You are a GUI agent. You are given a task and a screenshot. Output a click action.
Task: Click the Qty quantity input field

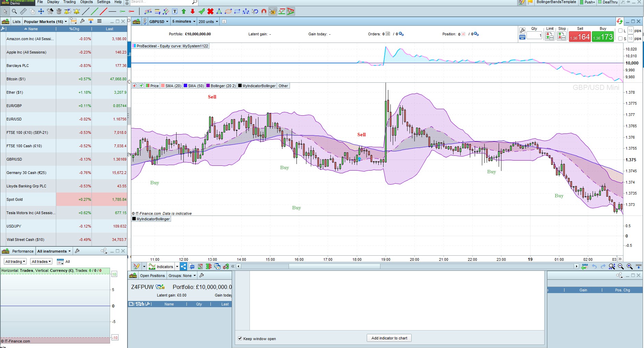(534, 35)
